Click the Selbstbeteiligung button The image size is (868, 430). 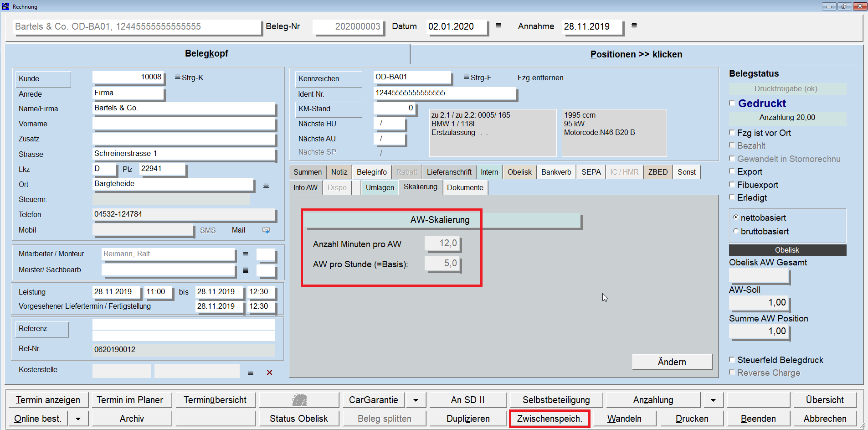pos(556,400)
